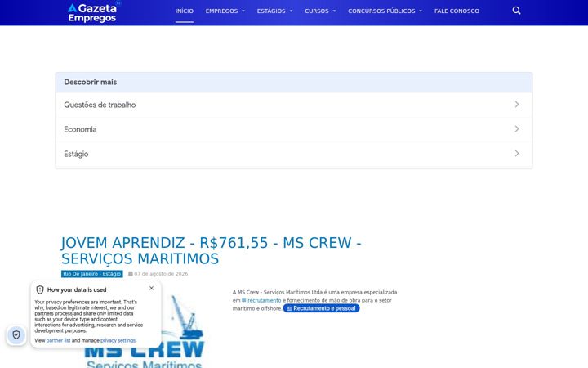Open Questões de trabalho chevron
The width and height of the screenshot is (588, 368).
[x=517, y=105]
